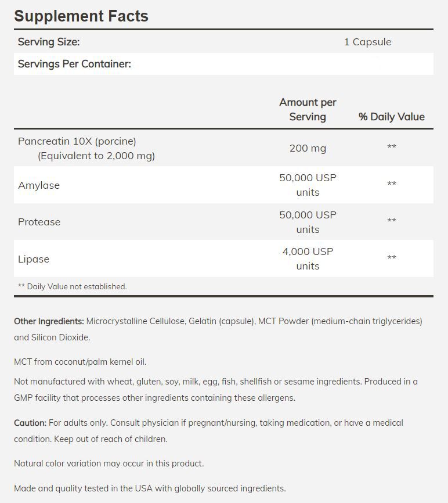The image size is (448, 503).
Task: Click the Serving Size label
Action: (x=49, y=42)
